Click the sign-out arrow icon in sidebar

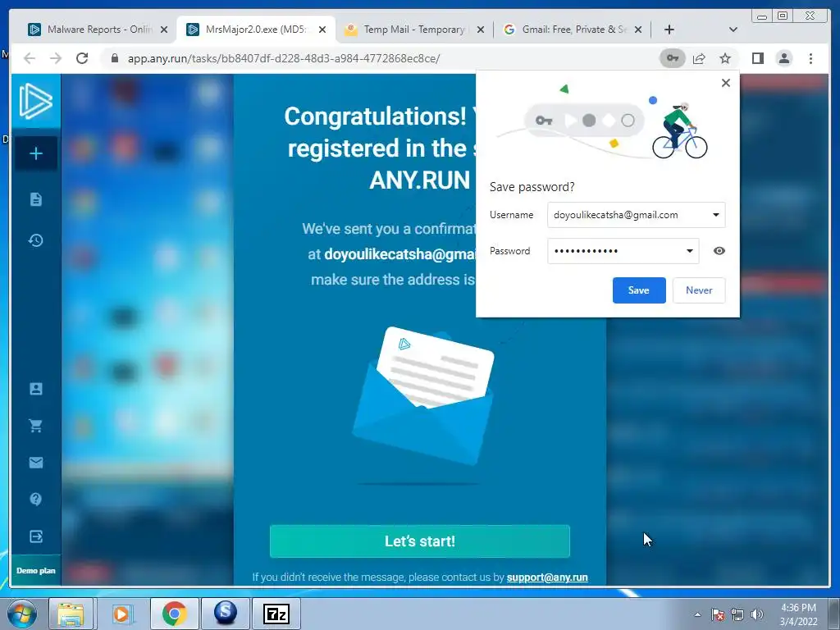(36, 536)
